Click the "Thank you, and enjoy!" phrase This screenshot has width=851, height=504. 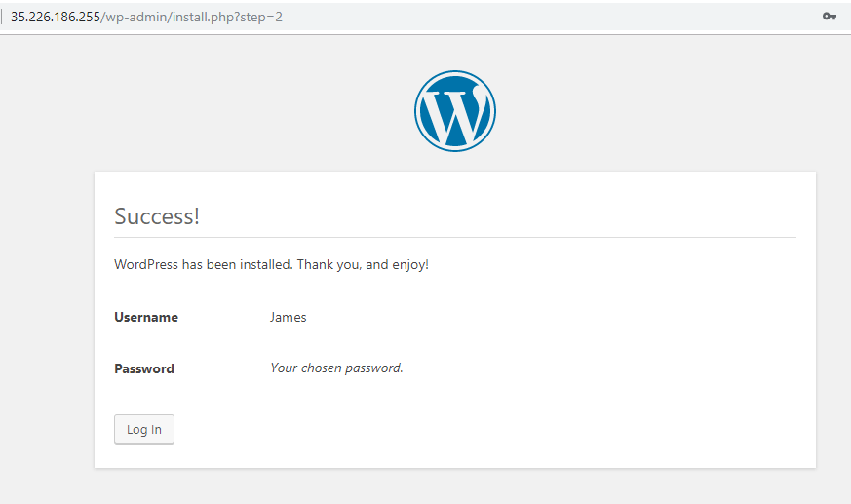363,264
